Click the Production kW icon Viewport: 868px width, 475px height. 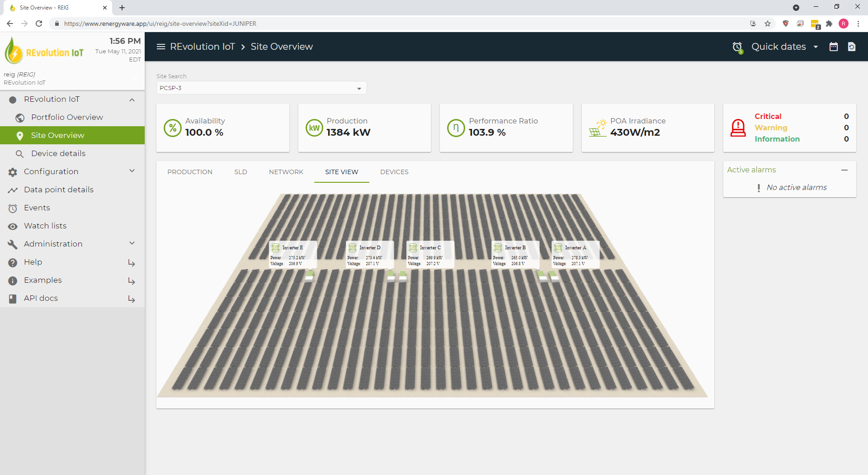[x=314, y=128]
